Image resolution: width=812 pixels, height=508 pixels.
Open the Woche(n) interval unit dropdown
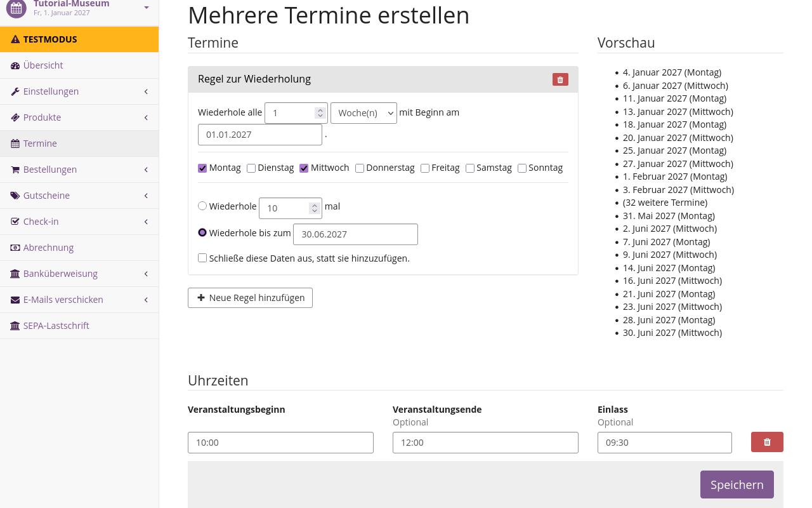tap(363, 113)
